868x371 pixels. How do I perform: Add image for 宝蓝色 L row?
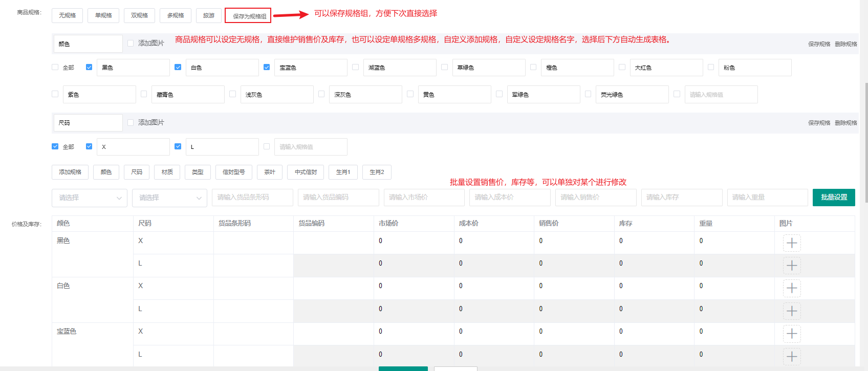(x=792, y=357)
